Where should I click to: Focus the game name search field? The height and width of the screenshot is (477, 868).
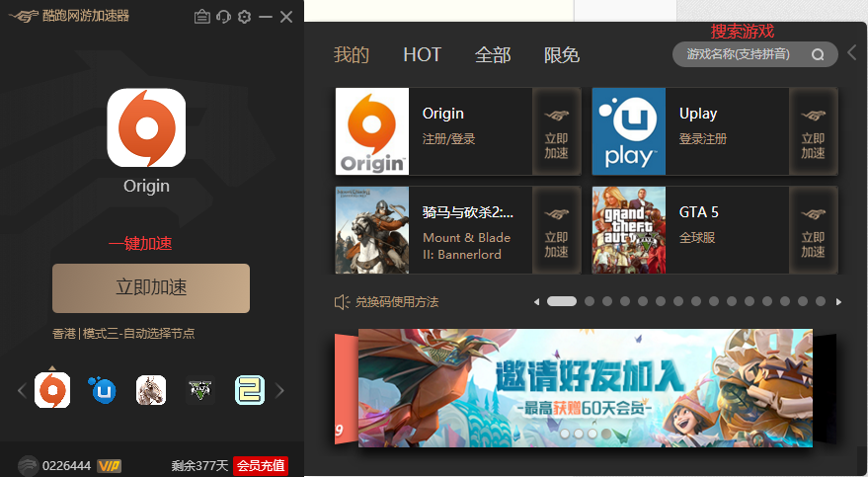point(755,54)
